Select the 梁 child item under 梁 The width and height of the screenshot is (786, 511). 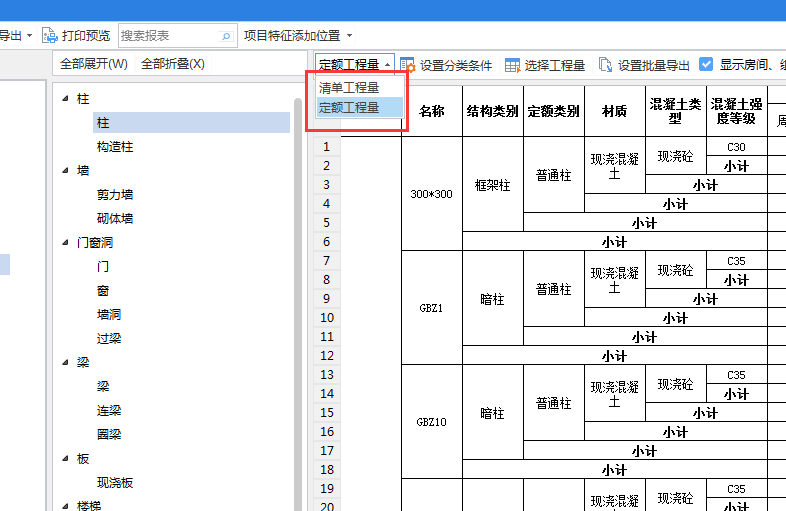click(103, 386)
